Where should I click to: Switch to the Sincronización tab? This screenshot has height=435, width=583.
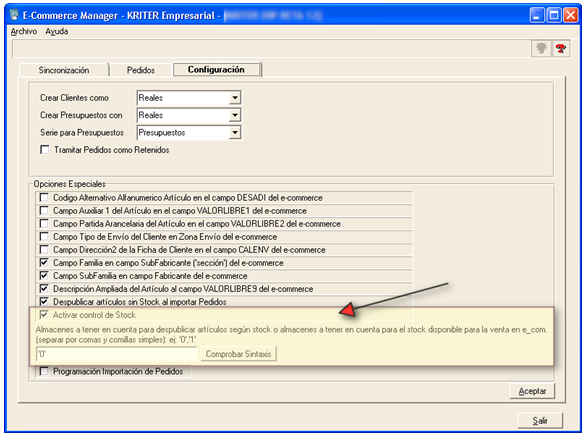[x=64, y=70]
